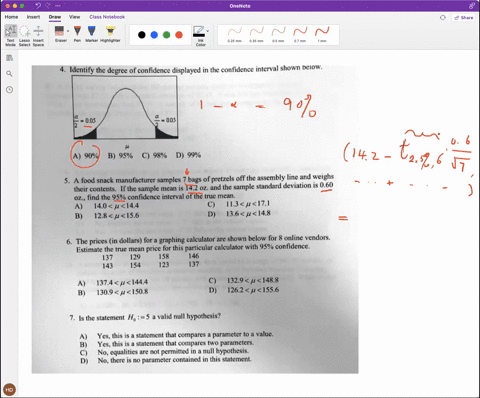Show the notebooks navigation pane

pyautogui.click(x=9, y=58)
